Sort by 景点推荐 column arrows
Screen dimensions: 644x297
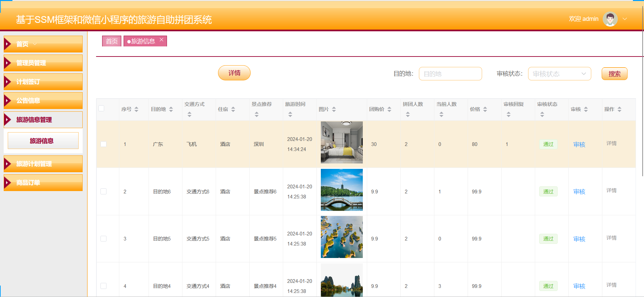(257, 114)
